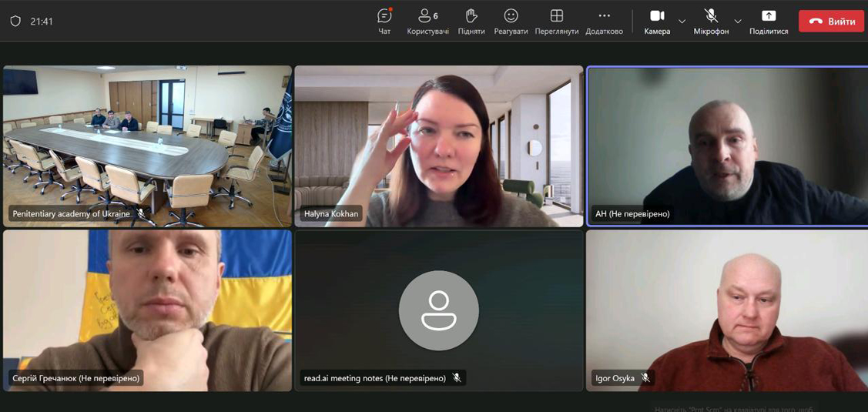The height and width of the screenshot is (412, 868).
Task: Leave the meeting with Вийти button
Action: pyautogui.click(x=831, y=22)
